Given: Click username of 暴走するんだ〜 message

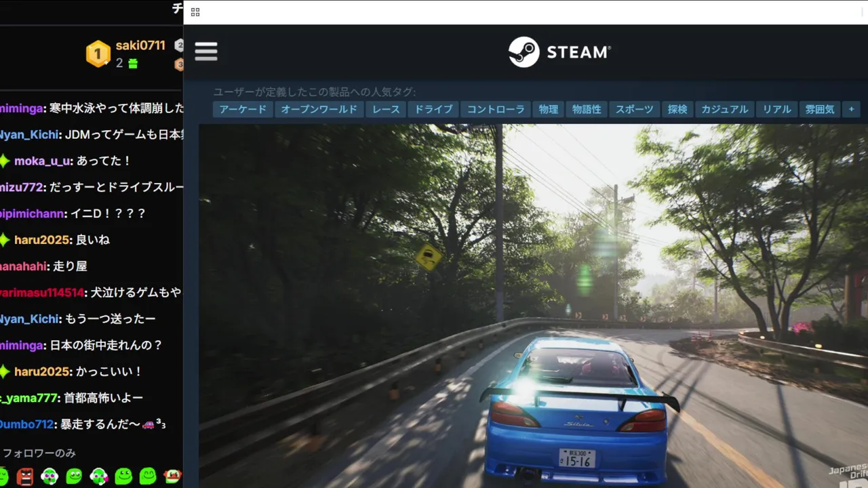Looking at the screenshot, I should (26, 424).
